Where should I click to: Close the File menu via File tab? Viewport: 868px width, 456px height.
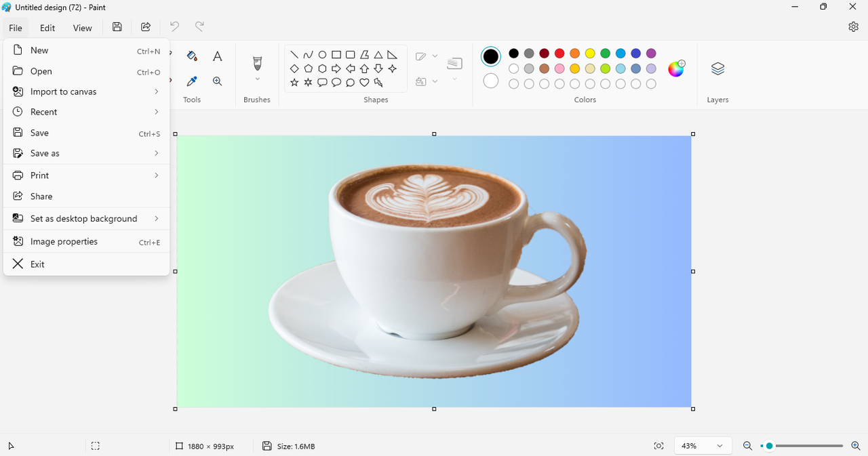point(16,28)
